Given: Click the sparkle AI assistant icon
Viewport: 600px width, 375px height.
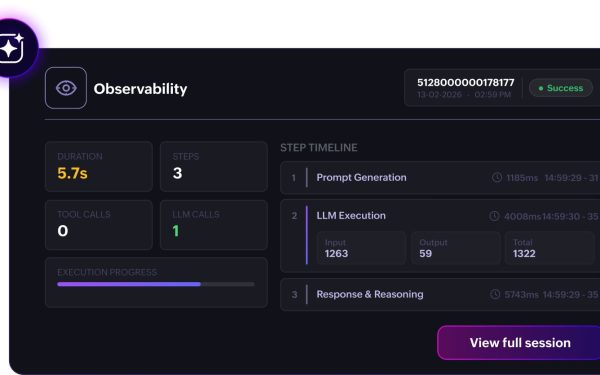Looking at the screenshot, I should pyautogui.click(x=11, y=48).
